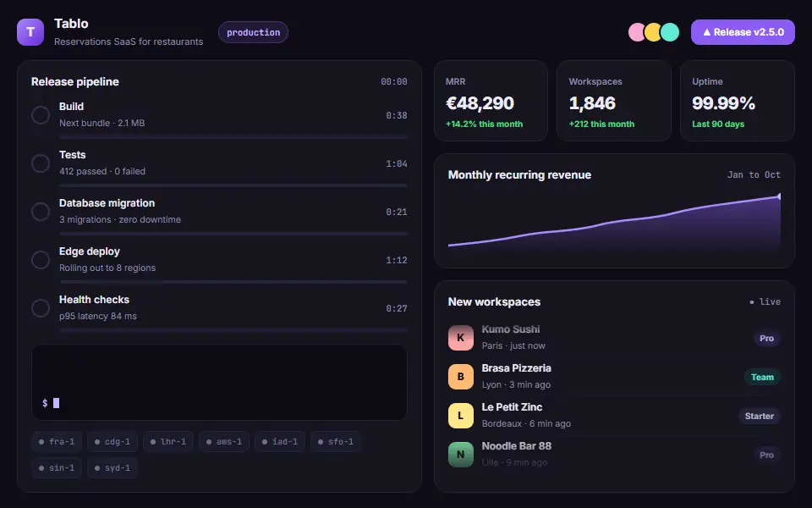
Task: Select the Database migration status circle
Action: (x=41, y=212)
